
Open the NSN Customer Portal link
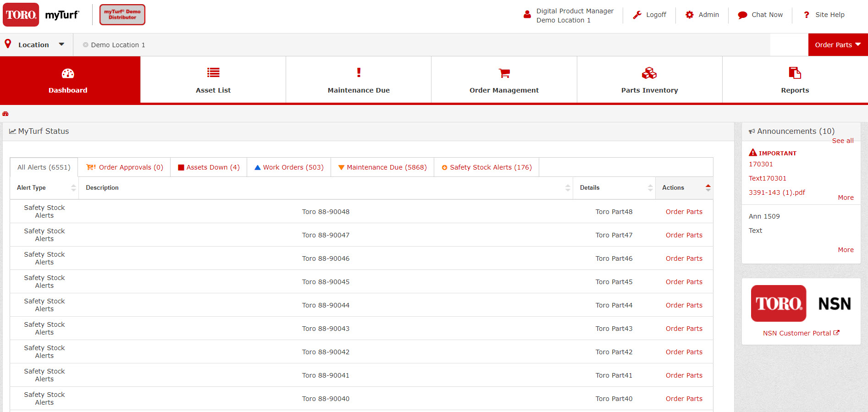801,333
